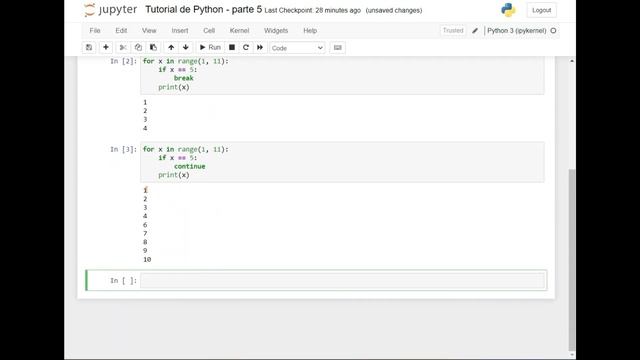
Task: Open the Widgets menu
Action: [x=276, y=31]
